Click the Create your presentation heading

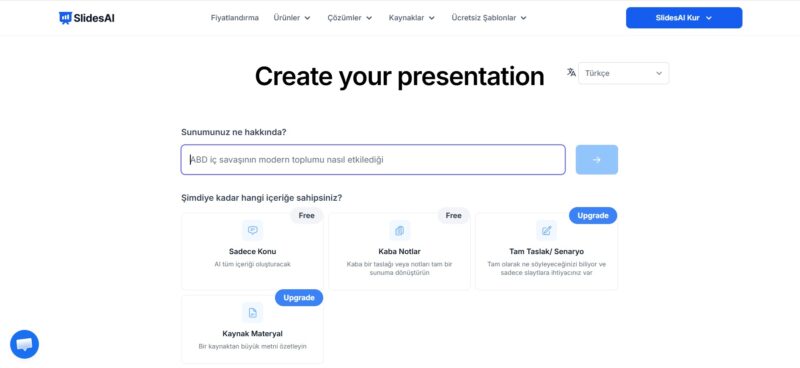pyautogui.click(x=399, y=77)
